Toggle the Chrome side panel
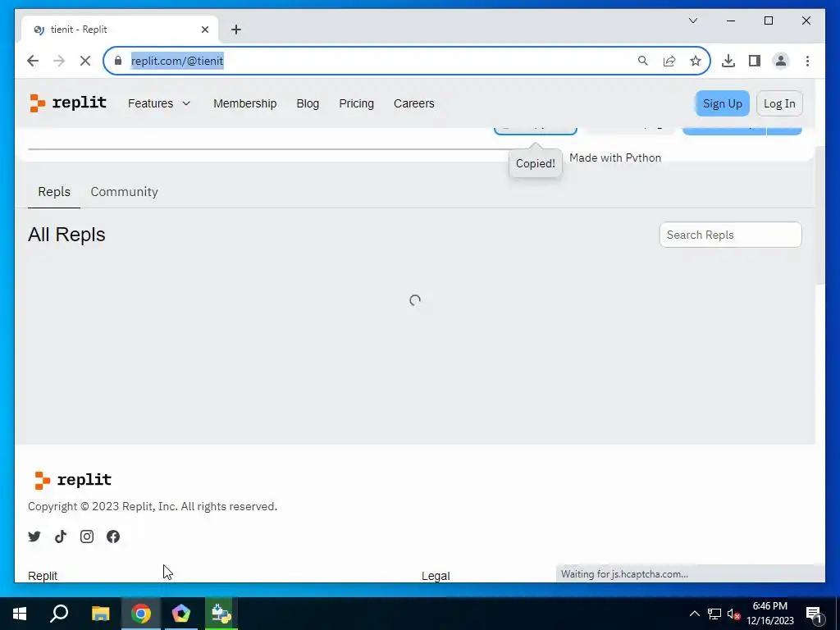The width and height of the screenshot is (840, 630). click(x=755, y=61)
